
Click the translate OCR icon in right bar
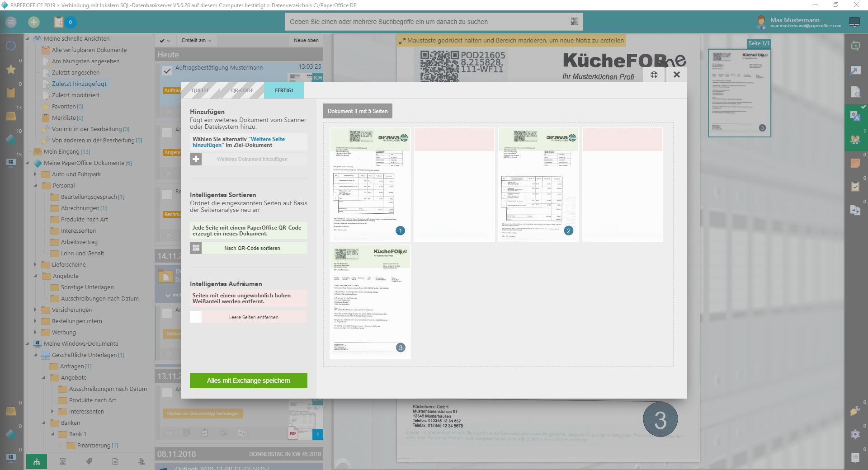855,116
